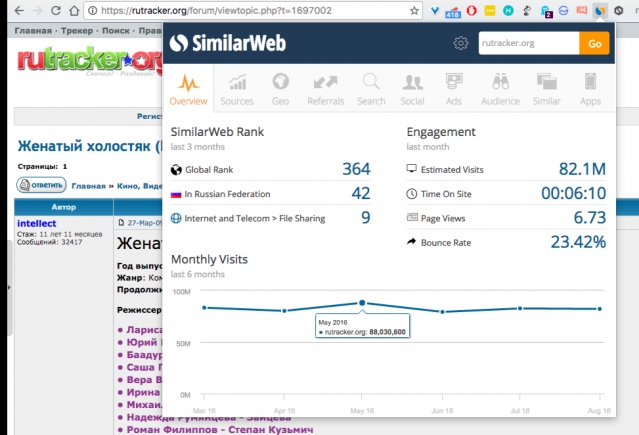Select the Jul 16 data point
The image size is (639, 435).
520,308
